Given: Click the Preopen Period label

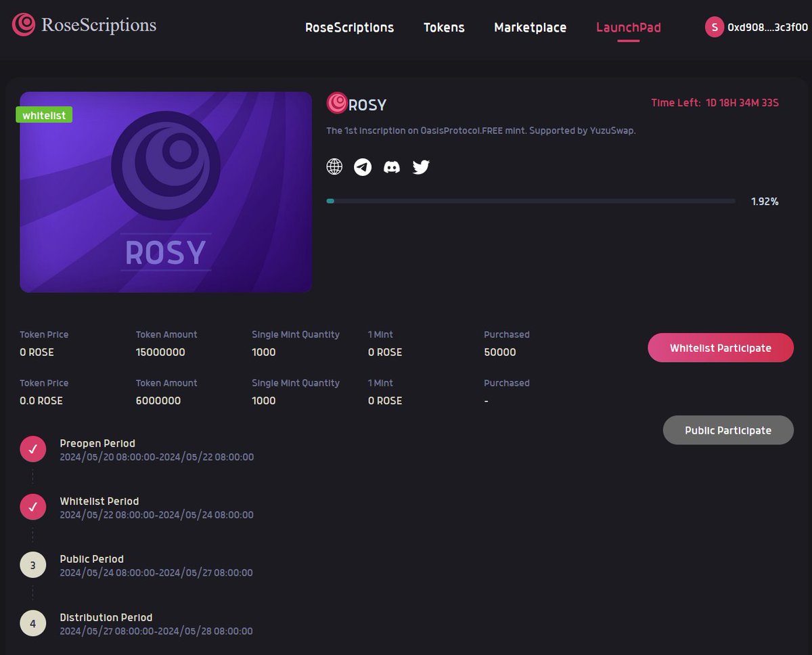Looking at the screenshot, I should [97, 443].
